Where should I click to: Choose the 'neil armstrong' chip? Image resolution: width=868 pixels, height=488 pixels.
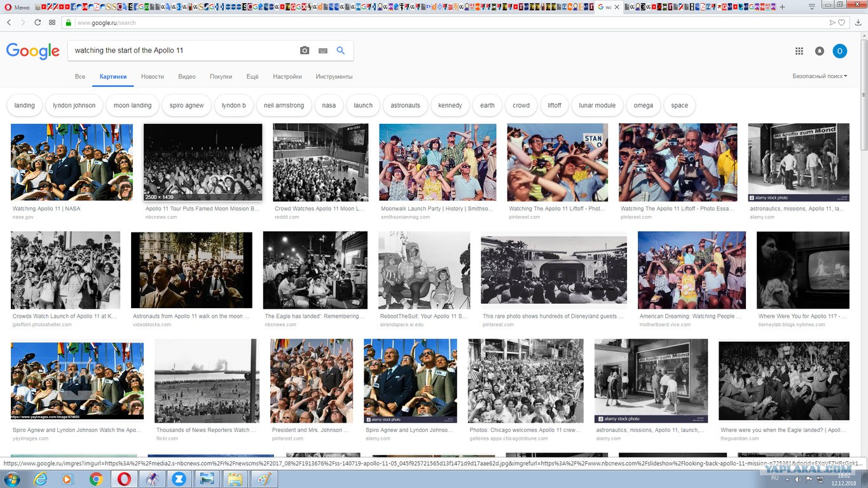[284, 105]
